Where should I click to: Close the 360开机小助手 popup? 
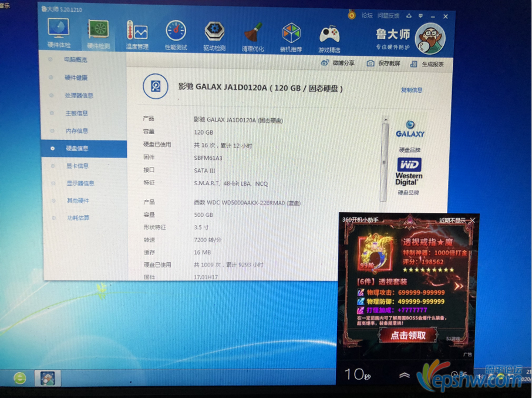pyautogui.click(x=472, y=220)
